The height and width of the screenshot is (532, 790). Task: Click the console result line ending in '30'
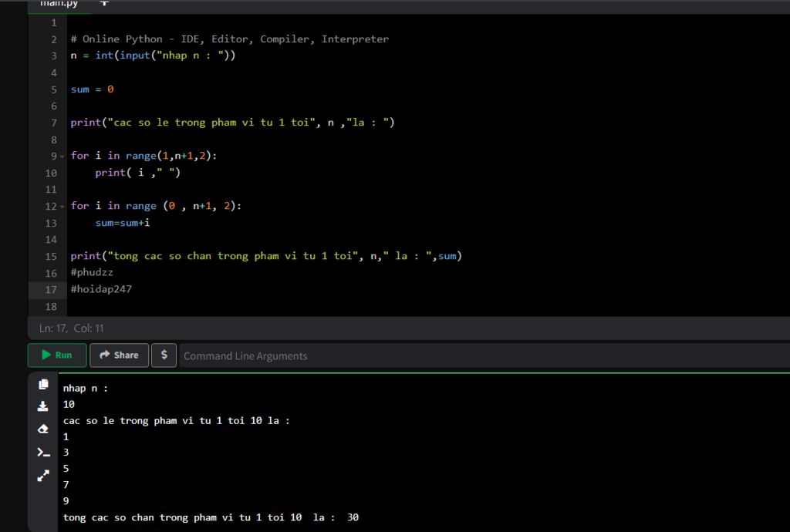pos(211,517)
